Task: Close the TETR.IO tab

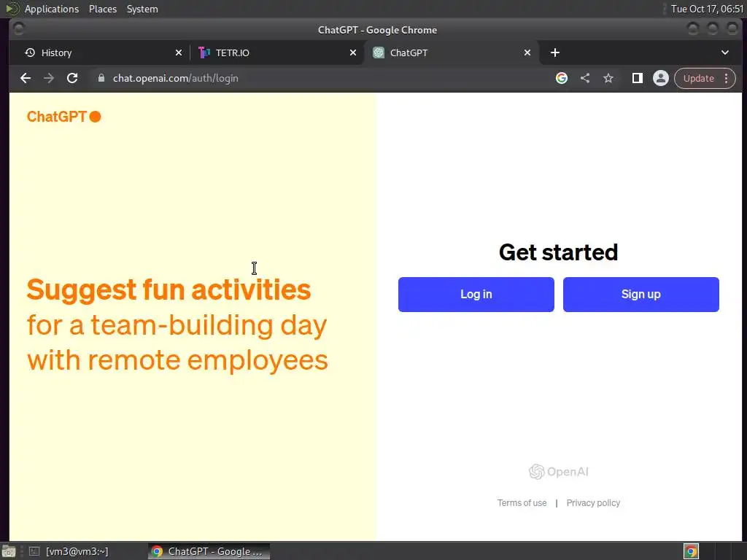Action: click(352, 52)
